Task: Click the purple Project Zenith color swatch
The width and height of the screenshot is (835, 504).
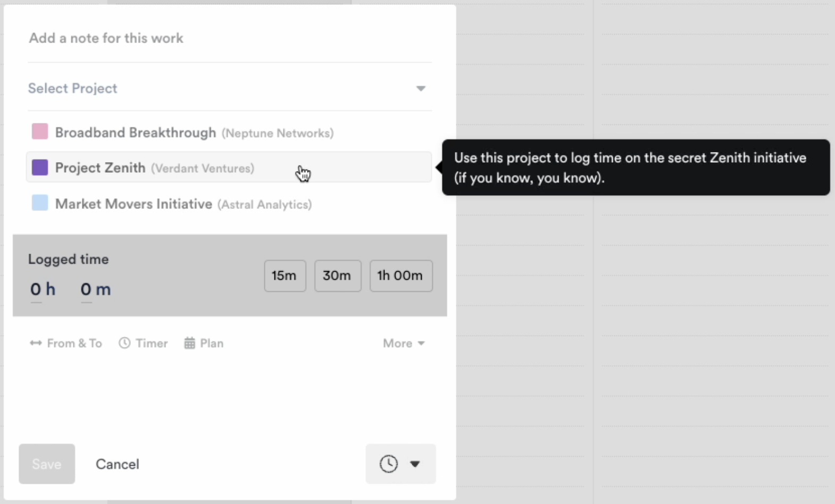Action: pos(40,167)
